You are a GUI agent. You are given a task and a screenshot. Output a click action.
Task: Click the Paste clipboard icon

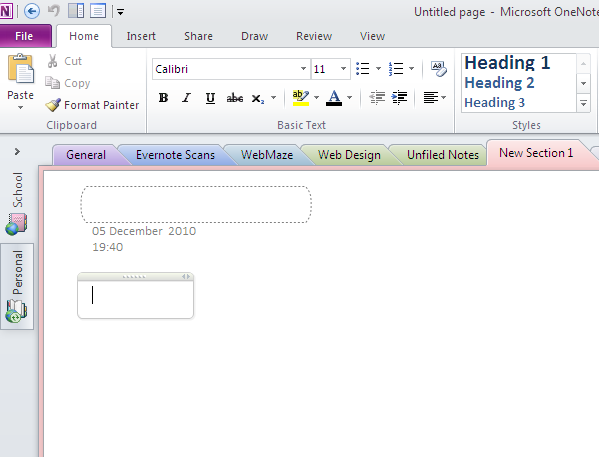20,69
